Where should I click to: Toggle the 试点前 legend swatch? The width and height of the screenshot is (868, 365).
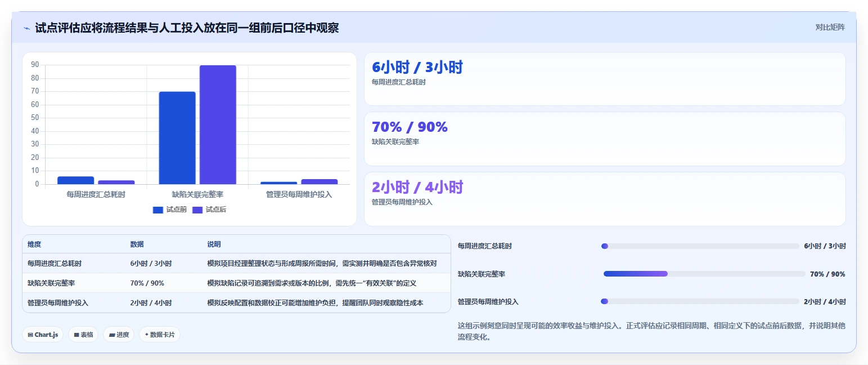[158, 210]
